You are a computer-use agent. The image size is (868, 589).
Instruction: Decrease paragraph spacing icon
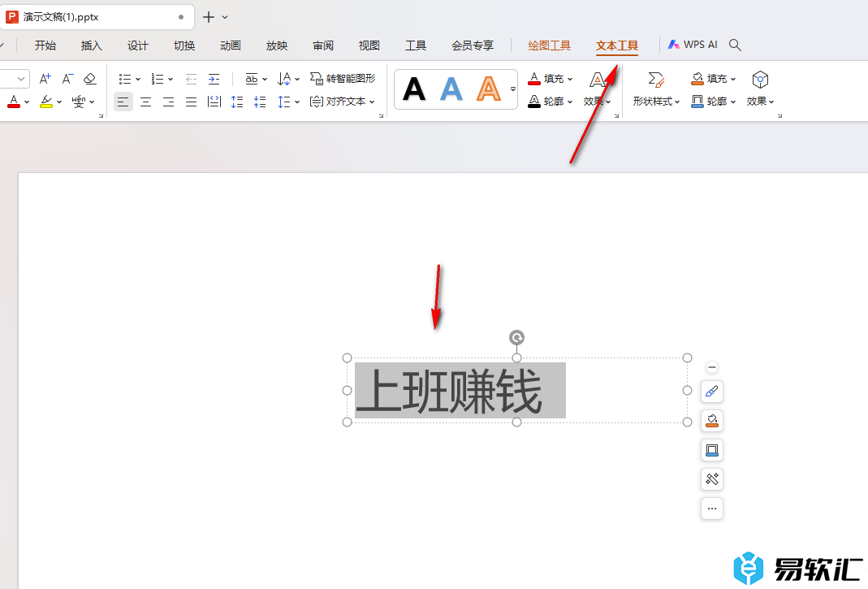tap(260, 102)
